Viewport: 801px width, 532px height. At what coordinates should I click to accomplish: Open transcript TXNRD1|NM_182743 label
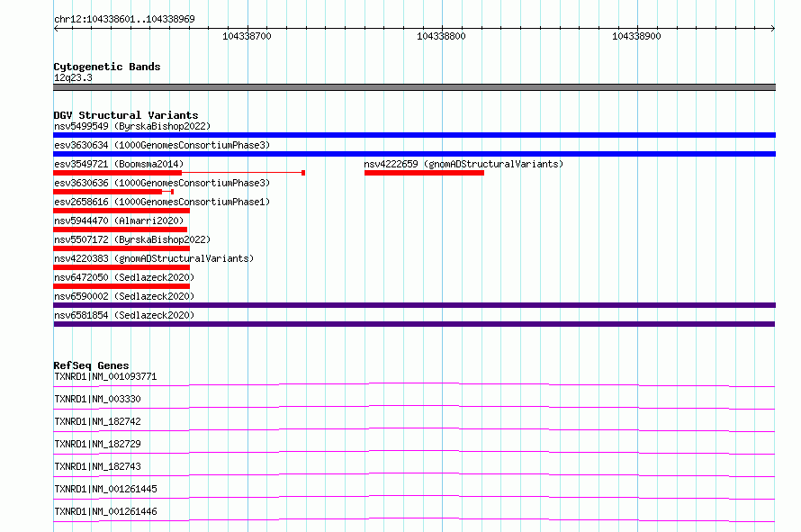pos(97,466)
